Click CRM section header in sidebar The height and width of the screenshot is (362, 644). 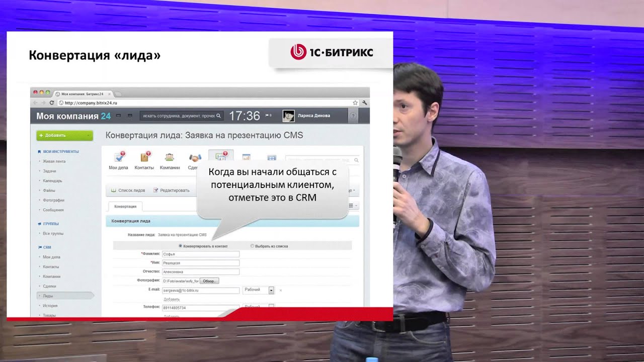click(47, 247)
